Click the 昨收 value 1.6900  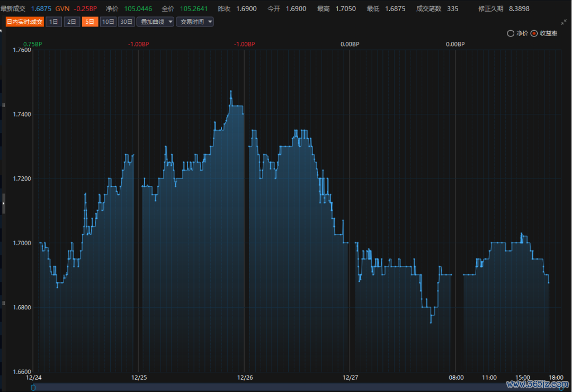247,9
